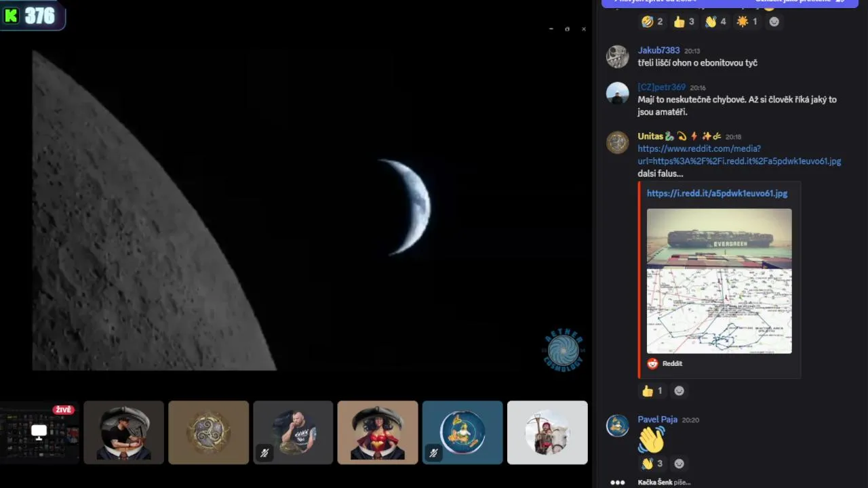Image resolution: width=868 pixels, height=488 pixels.
Task: Click the screen-share monitor icon on the live tile
Action: (39, 432)
